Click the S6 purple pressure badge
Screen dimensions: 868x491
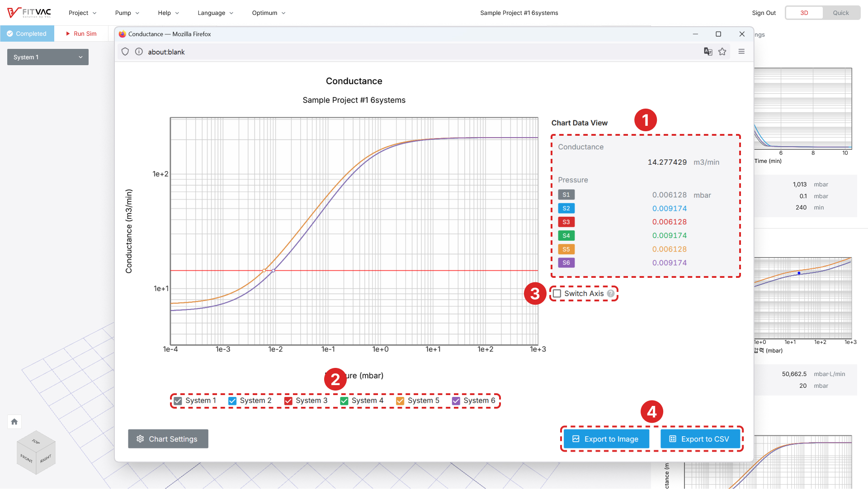tap(566, 263)
